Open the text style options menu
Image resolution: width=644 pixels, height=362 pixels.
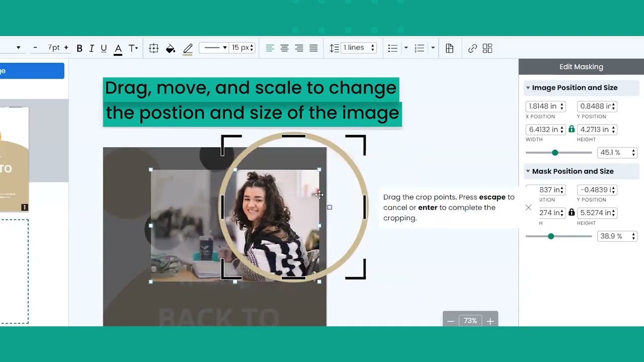(x=133, y=48)
